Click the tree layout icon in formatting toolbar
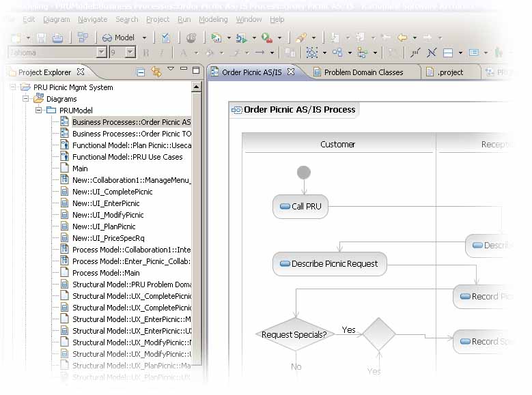 point(363,53)
